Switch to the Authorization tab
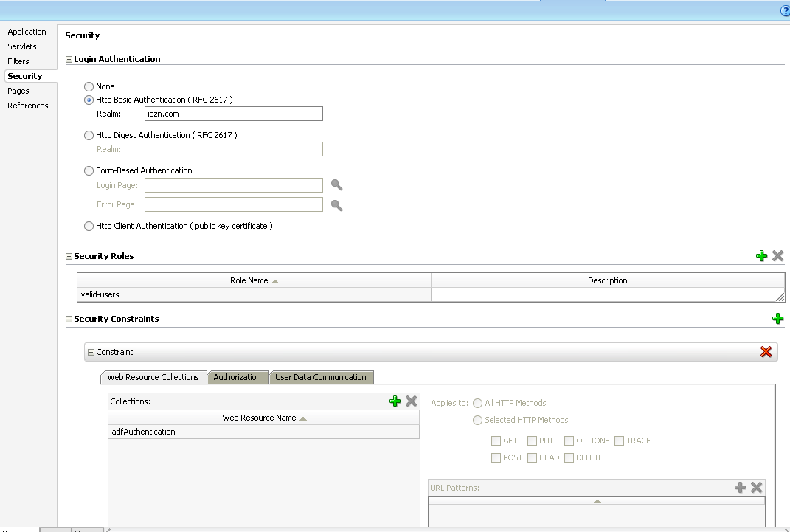This screenshot has width=790, height=532. 237,377
